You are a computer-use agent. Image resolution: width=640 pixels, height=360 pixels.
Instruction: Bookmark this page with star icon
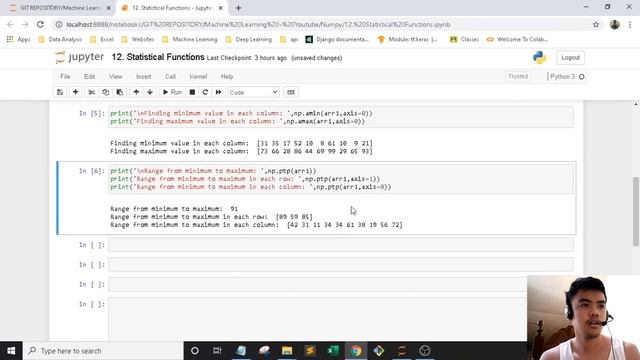[596, 24]
